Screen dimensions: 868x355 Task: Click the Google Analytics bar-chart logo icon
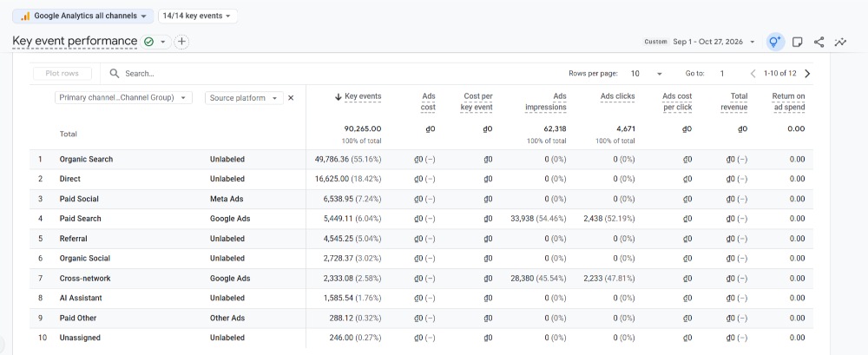[25, 16]
